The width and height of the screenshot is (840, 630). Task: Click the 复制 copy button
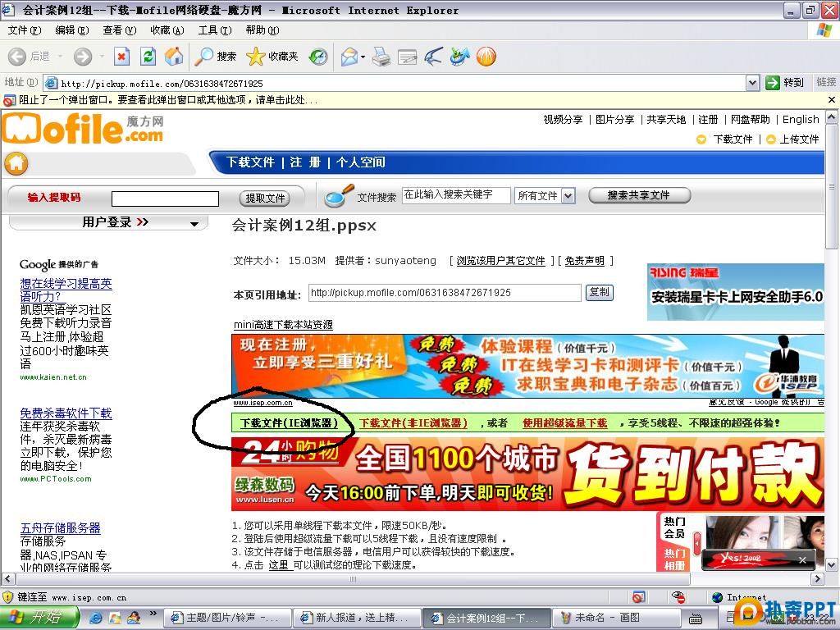click(x=599, y=293)
